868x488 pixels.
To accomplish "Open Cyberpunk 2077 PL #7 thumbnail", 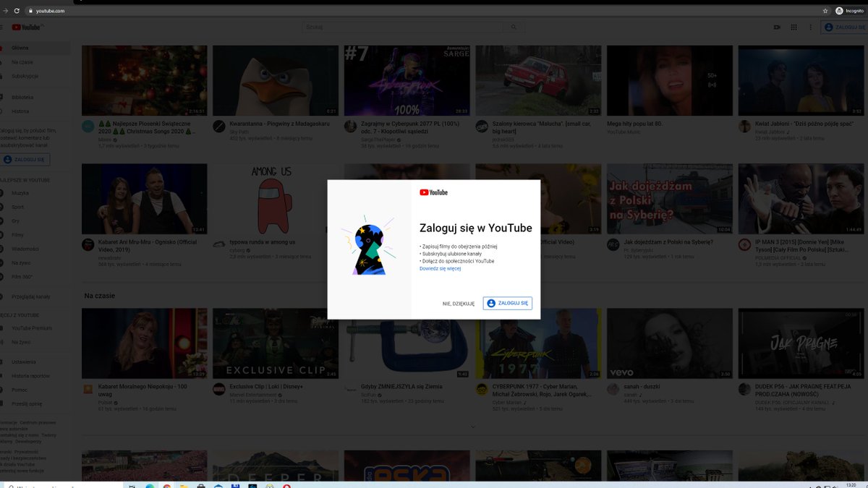I will (407, 80).
